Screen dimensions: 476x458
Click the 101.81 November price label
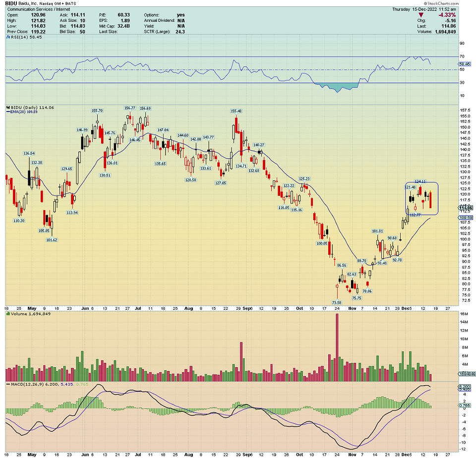point(378,231)
